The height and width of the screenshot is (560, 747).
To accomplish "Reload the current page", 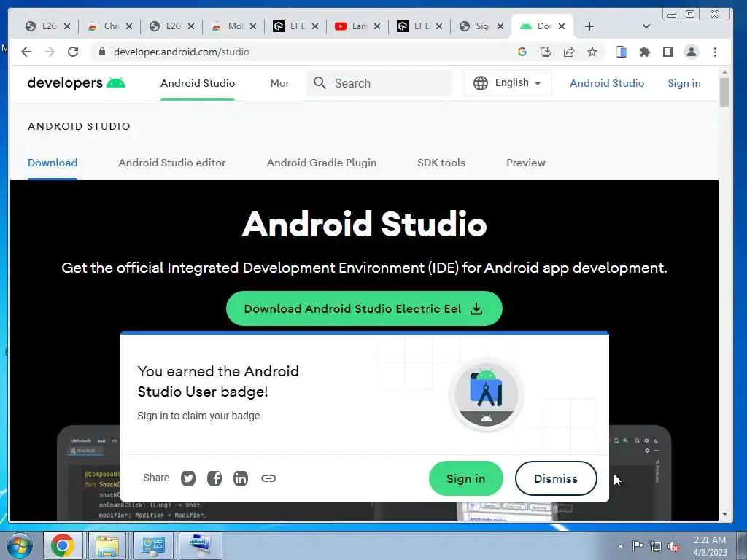I will [x=73, y=52].
